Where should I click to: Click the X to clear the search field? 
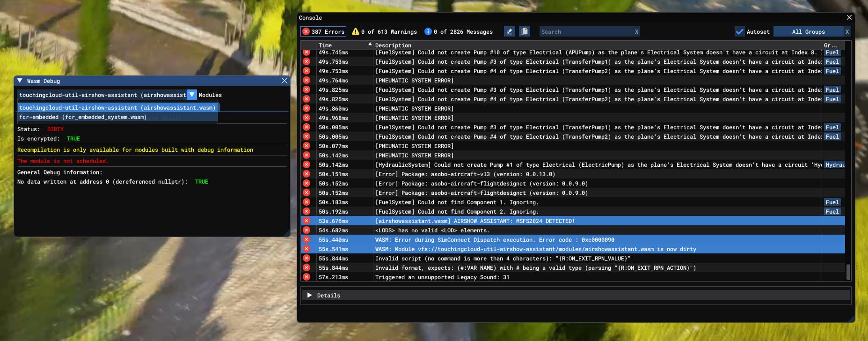click(x=636, y=32)
